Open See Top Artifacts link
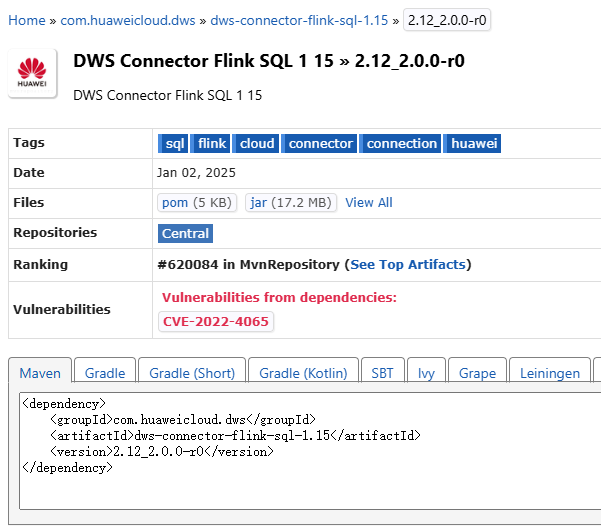This screenshot has height=526, width=601. pyautogui.click(x=408, y=265)
